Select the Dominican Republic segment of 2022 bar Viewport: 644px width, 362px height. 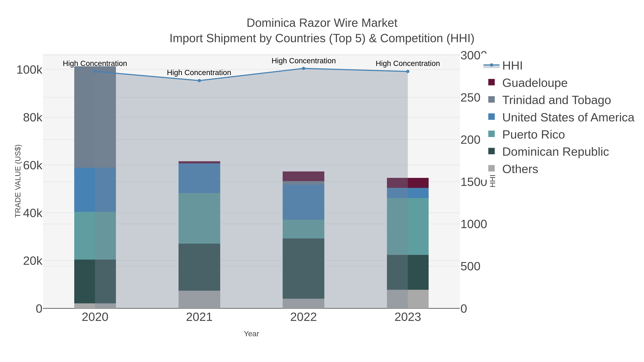(304, 269)
